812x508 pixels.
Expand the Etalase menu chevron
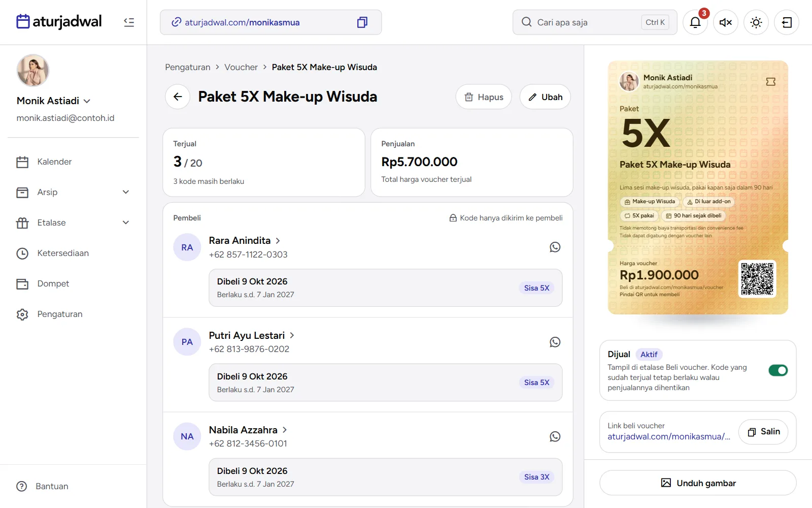coord(126,223)
